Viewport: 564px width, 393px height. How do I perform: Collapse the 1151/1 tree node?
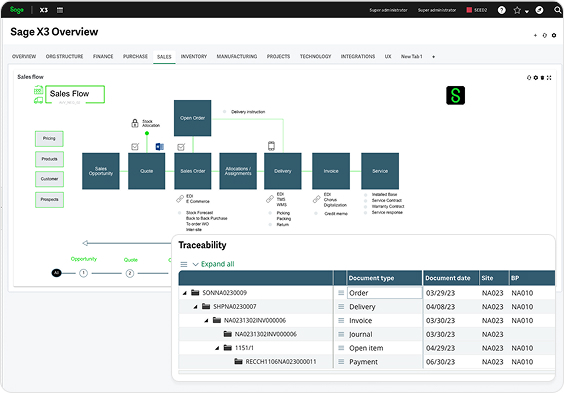tap(217, 348)
